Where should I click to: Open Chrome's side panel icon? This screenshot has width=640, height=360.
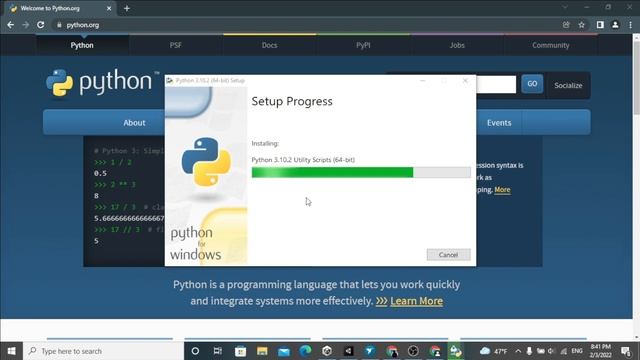[600, 25]
